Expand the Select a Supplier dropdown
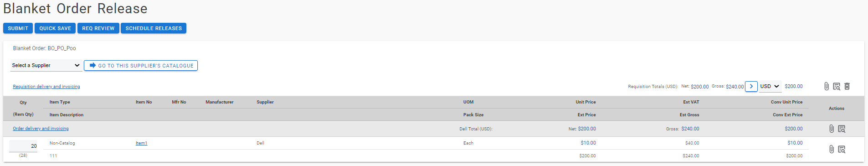868x166 pixels. pyautogui.click(x=46, y=65)
